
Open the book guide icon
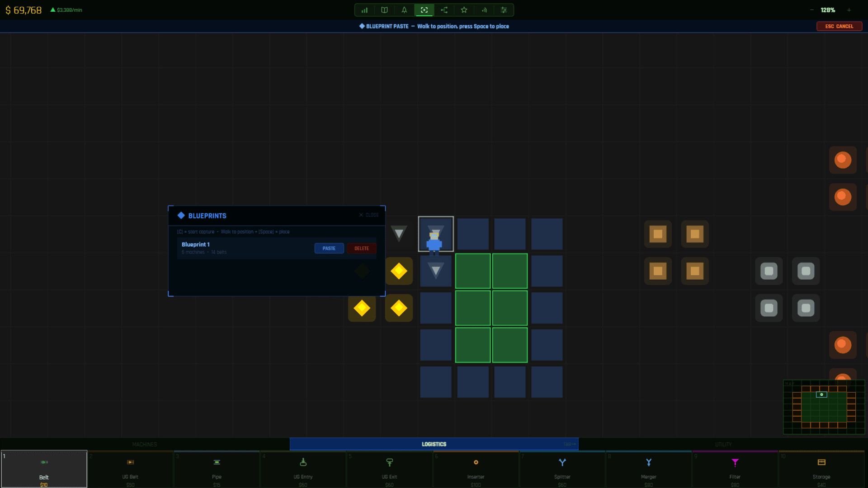tap(384, 10)
